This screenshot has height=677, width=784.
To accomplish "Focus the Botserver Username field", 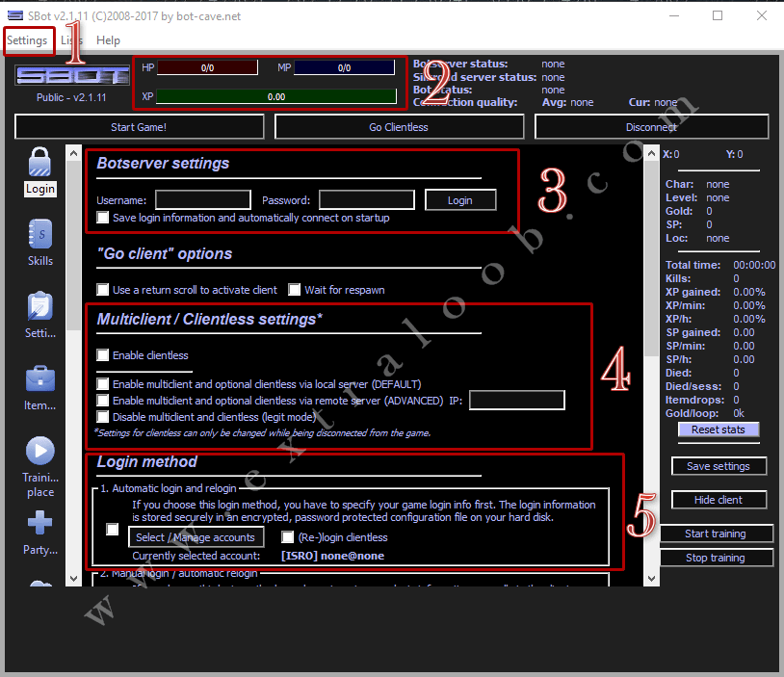I will coord(202,199).
